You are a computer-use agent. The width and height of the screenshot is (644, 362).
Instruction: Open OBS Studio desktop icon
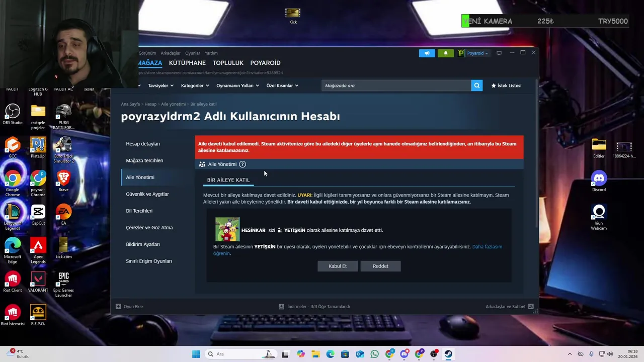click(x=13, y=114)
